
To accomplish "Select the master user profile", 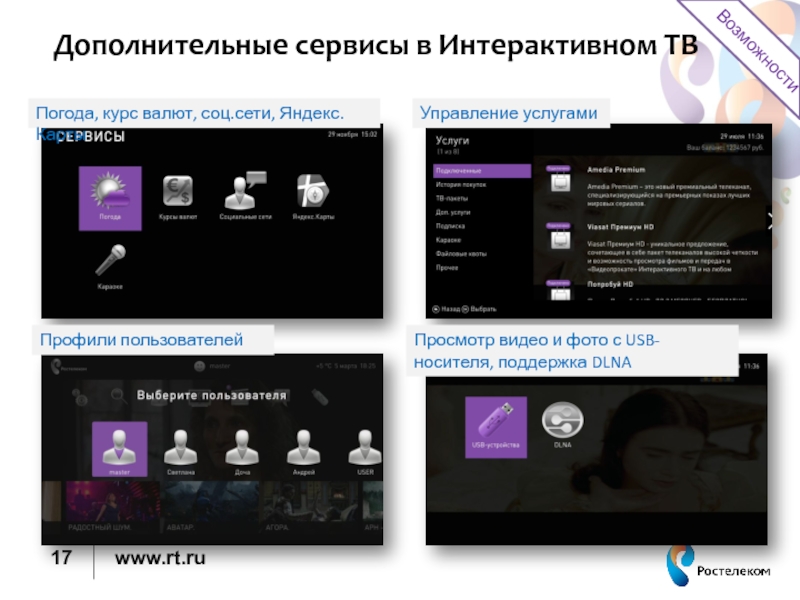I will coord(119,449).
